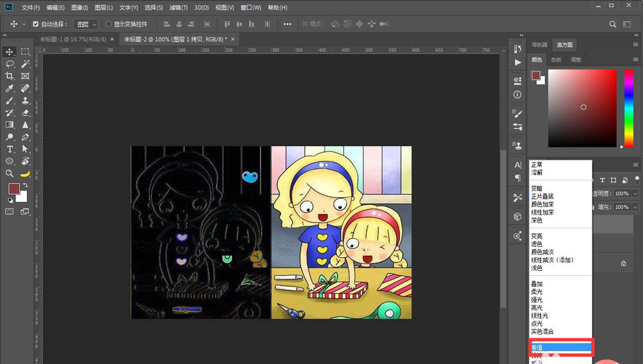Select the Sharpen triangle tool
The image size is (643, 364).
tap(26, 125)
